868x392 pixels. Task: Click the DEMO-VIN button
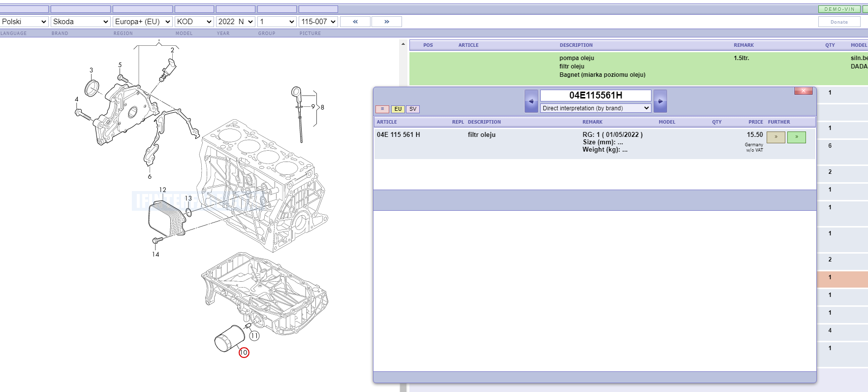tap(839, 9)
